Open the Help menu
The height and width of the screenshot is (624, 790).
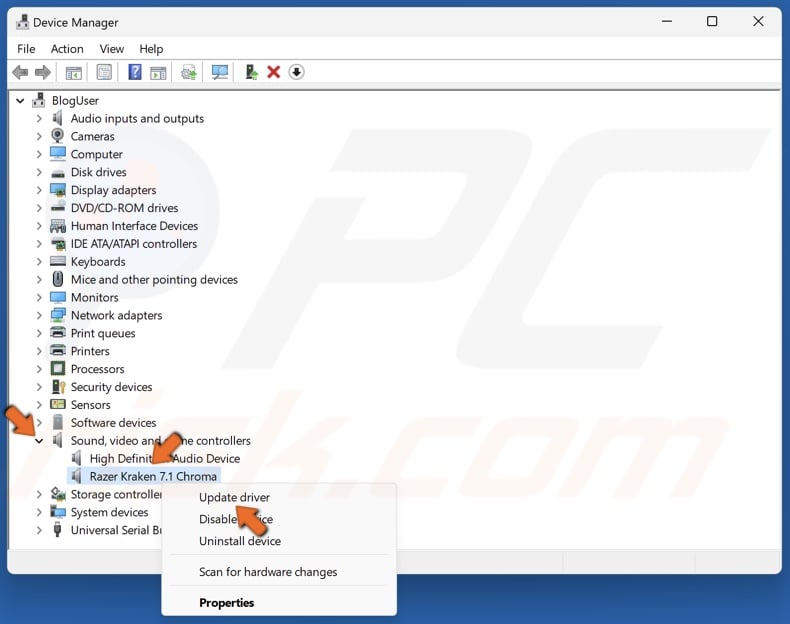(151, 49)
